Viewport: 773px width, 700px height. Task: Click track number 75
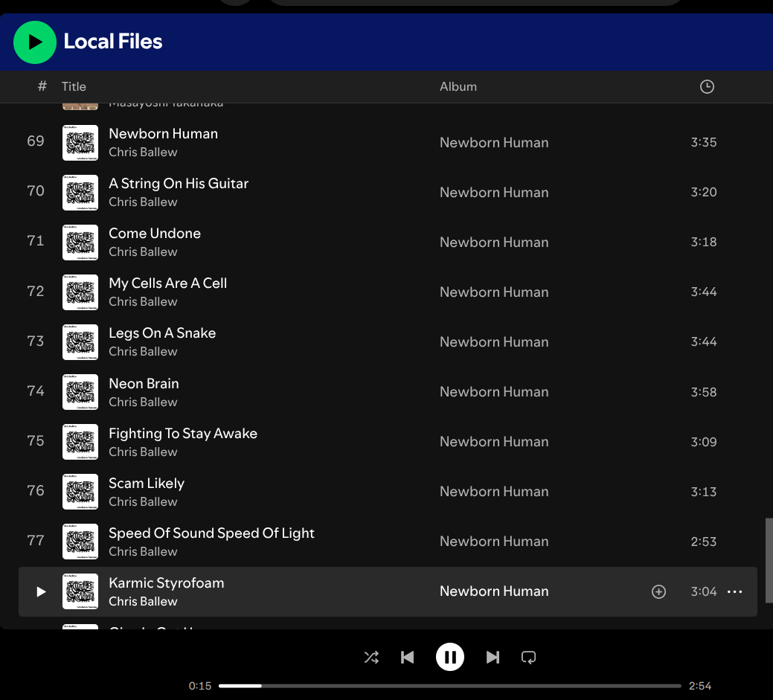click(x=36, y=440)
